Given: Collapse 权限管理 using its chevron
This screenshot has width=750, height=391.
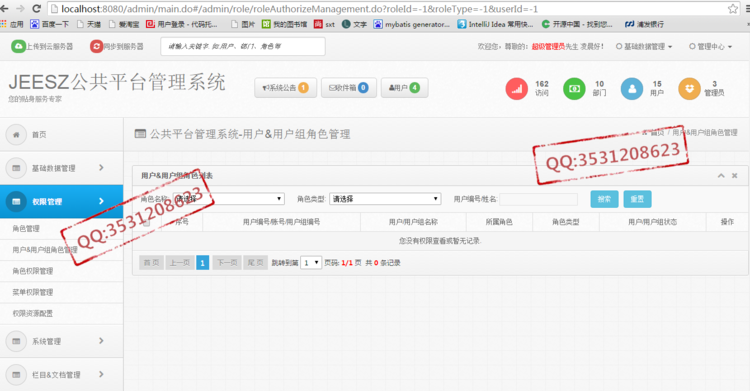Looking at the screenshot, I should click(101, 201).
